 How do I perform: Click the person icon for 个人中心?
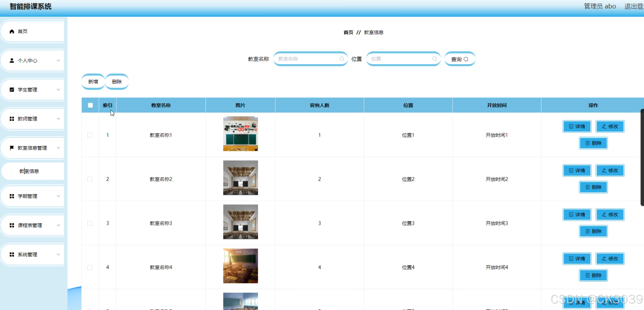pos(12,61)
